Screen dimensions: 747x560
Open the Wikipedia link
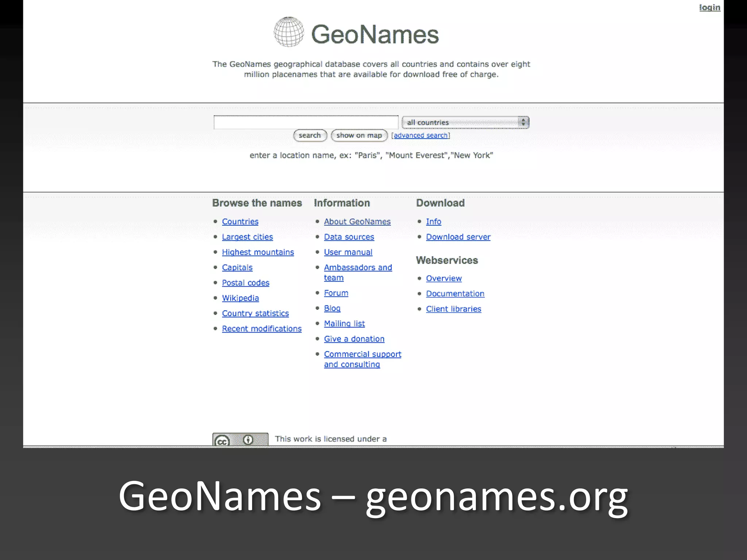240,298
